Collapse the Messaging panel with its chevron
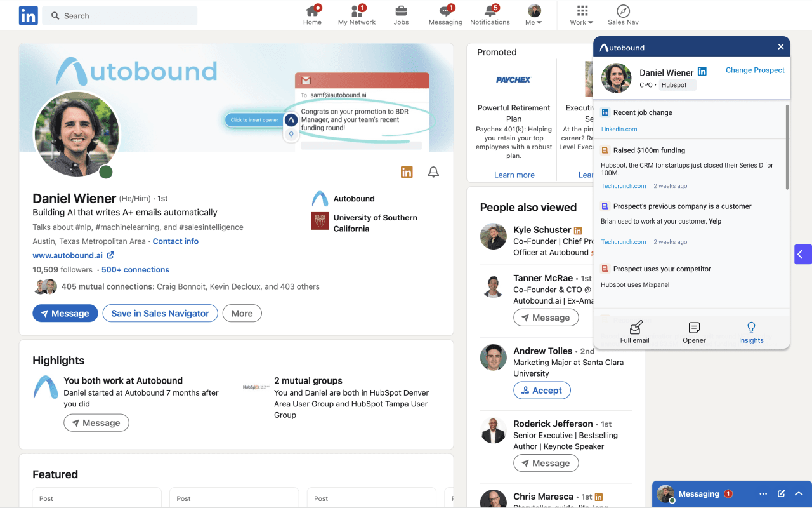Screen dimensions: 812x508 798,493
